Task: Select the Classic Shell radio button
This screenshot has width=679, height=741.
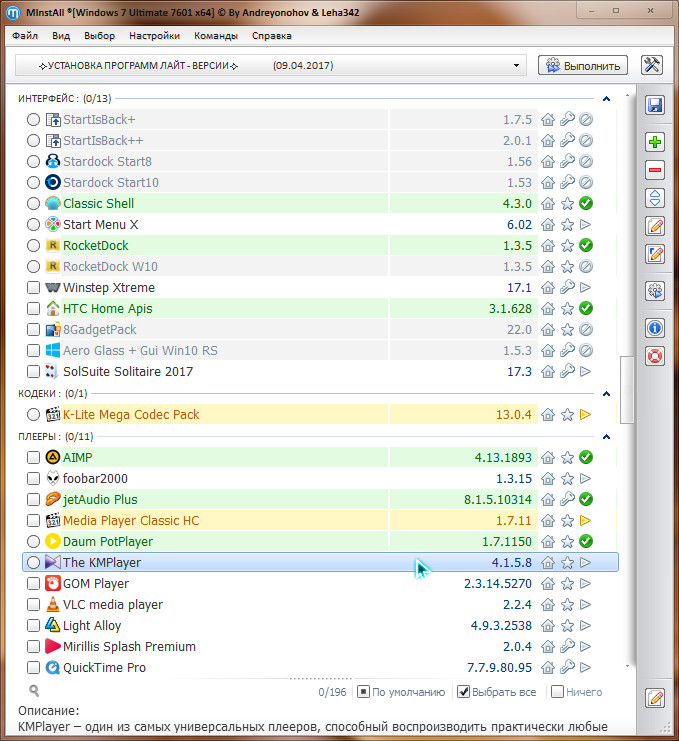Action: pyautogui.click(x=33, y=204)
